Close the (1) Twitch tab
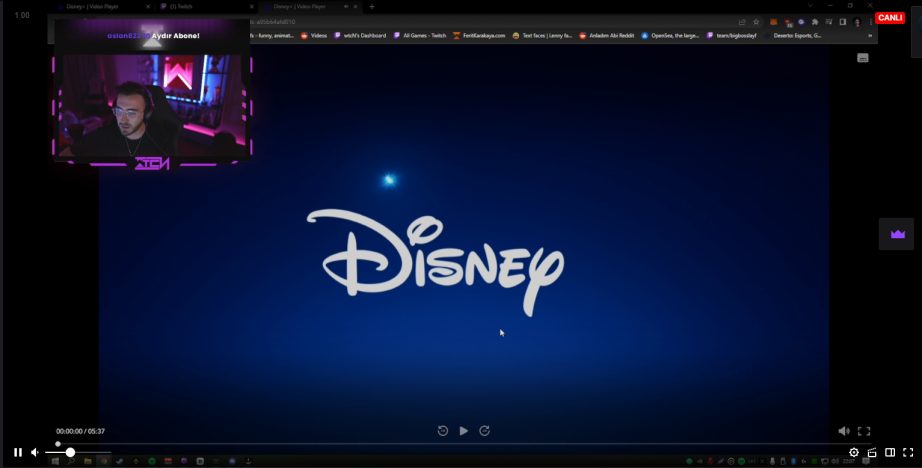The image size is (922, 468). tap(252, 6)
